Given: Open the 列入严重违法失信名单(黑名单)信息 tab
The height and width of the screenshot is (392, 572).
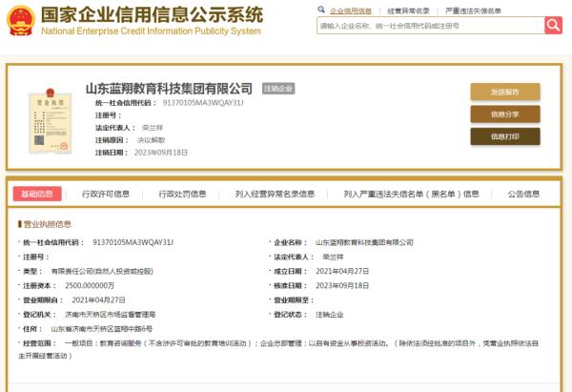Looking at the screenshot, I should 411,194.
